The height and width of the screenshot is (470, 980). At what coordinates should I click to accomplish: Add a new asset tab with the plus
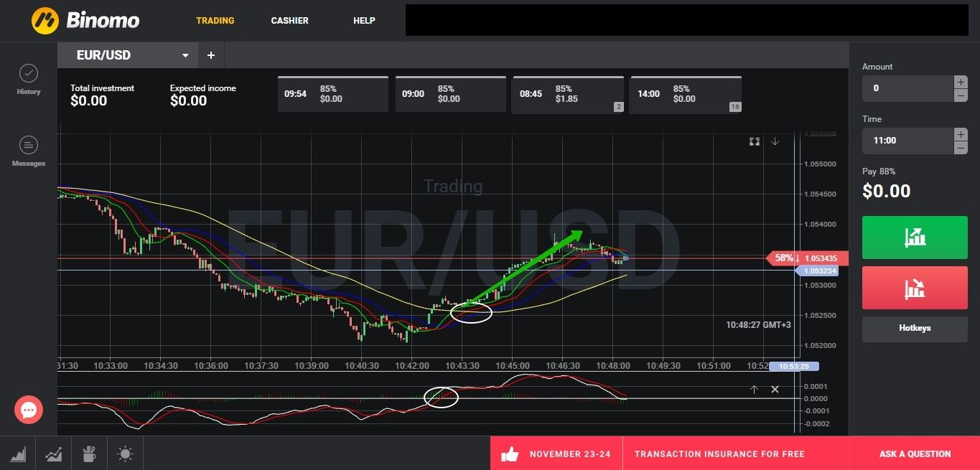211,55
